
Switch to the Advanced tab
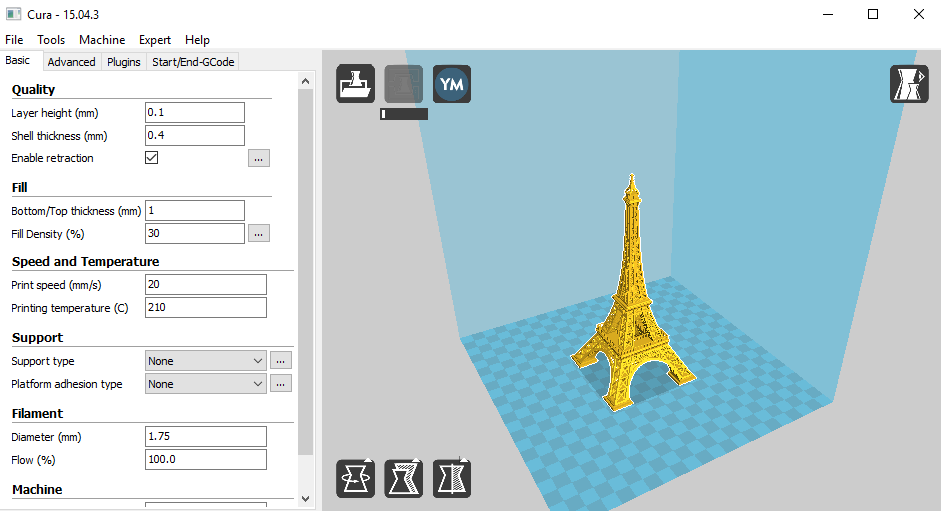tap(71, 62)
